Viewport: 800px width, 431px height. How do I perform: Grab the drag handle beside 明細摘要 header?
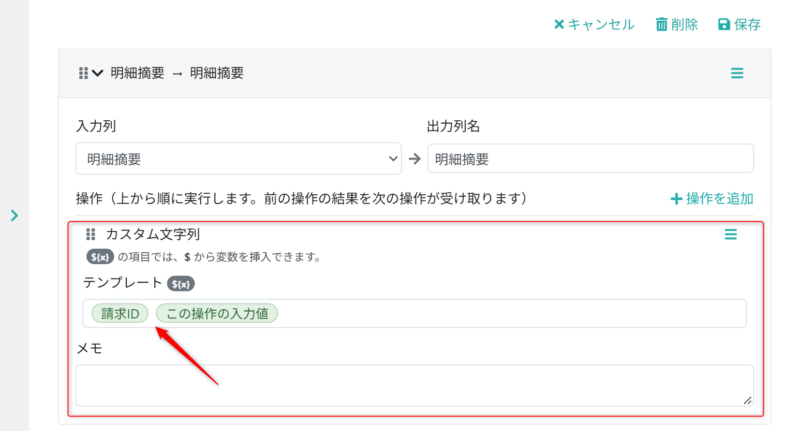tap(83, 73)
